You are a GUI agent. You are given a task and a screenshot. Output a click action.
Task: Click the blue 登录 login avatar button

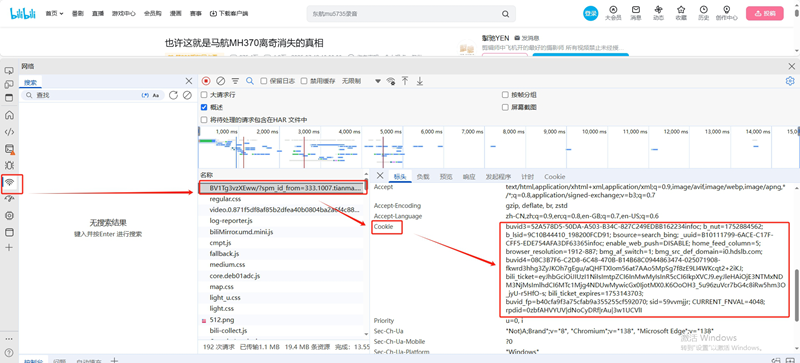[x=590, y=13]
